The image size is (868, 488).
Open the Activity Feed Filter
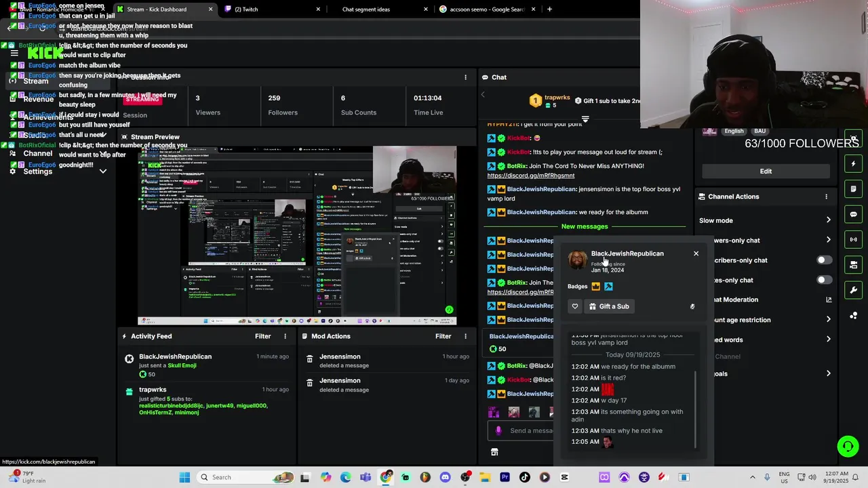[263, 336]
